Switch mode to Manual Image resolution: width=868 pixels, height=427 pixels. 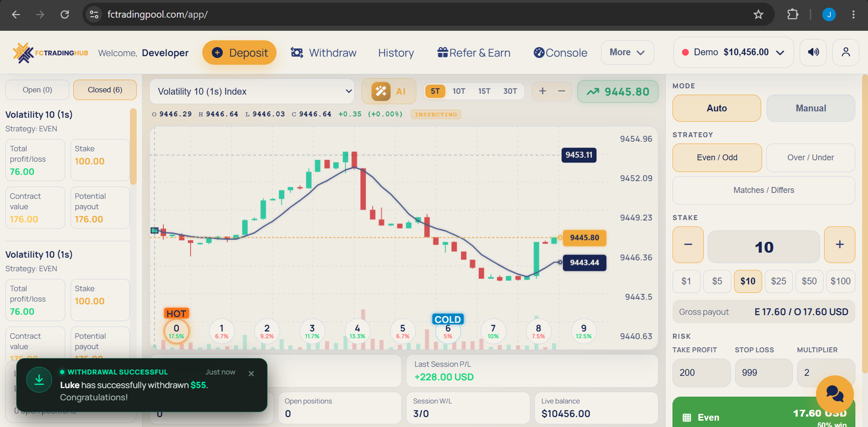811,108
